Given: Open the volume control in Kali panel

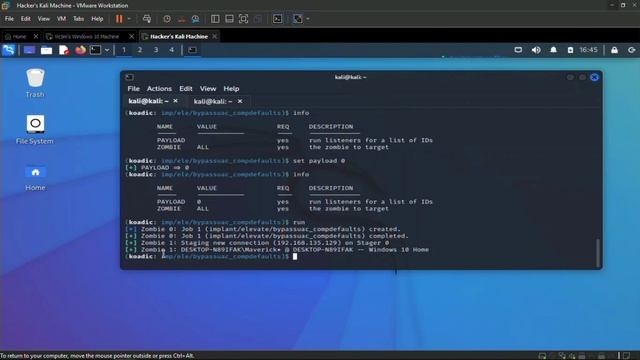Looking at the screenshot, I should pos(536,50).
